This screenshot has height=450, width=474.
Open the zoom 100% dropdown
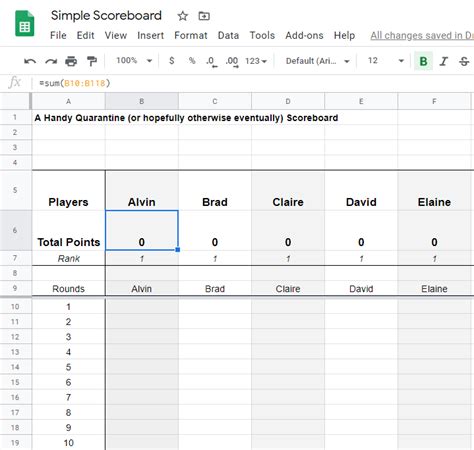tap(134, 61)
